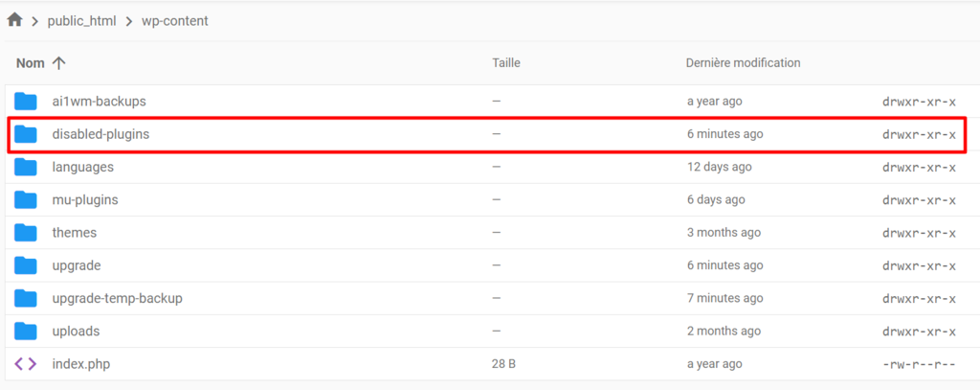This screenshot has width=980, height=390.
Task: Click permissions of index.php row
Action: [919, 364]
